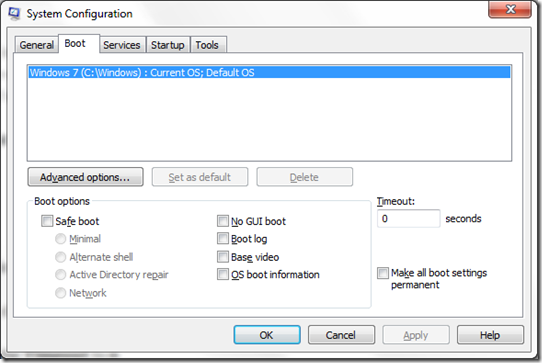The image size is (542, 363).
Task: Open the Services tab
Action: tap(122, 45)
